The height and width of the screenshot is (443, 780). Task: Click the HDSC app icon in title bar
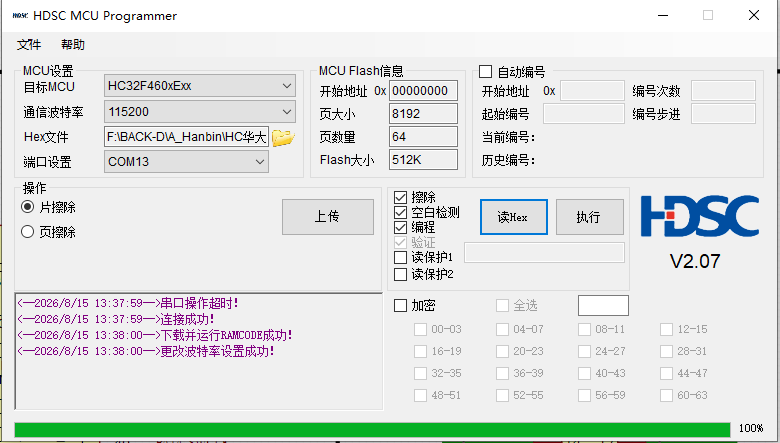pyautogui.click(x=20, y=15)
